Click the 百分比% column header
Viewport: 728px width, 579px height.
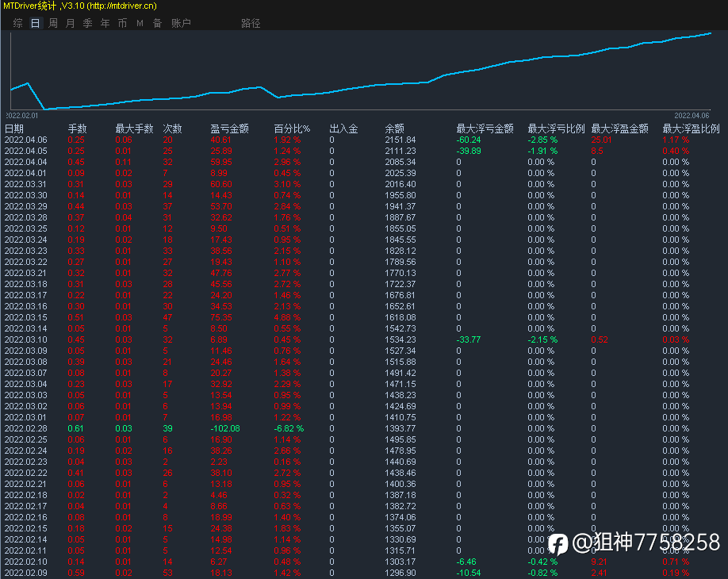292,128
